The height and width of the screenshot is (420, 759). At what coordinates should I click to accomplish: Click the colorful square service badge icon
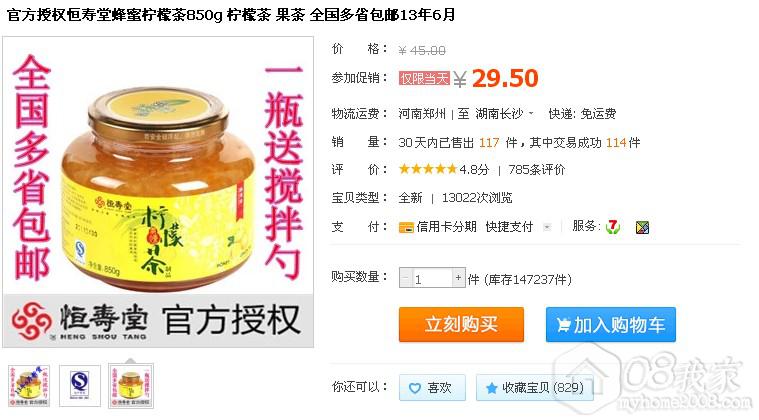642,227
